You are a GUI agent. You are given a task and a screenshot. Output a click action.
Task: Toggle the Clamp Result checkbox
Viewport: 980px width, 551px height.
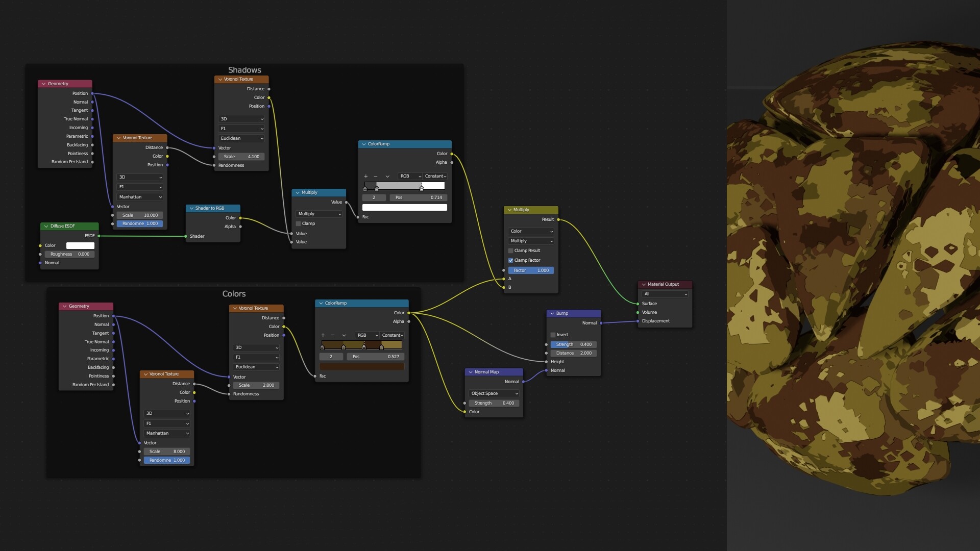[510, 251]
